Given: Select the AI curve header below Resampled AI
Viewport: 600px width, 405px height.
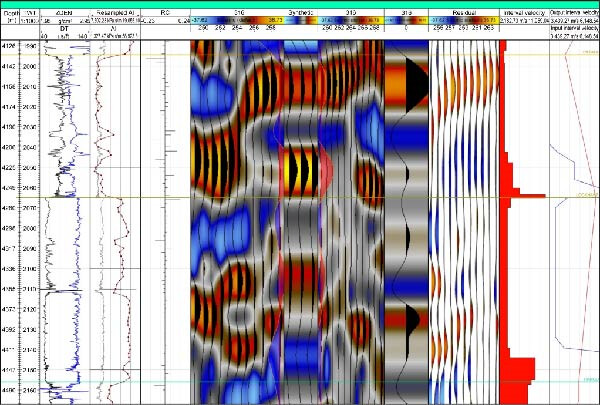Looking at the screenshot, I should [114, 28].
